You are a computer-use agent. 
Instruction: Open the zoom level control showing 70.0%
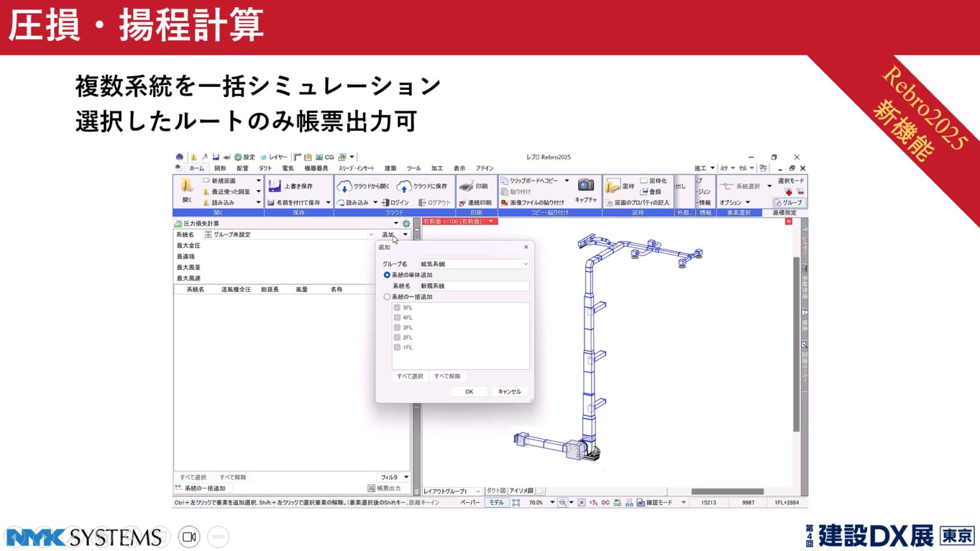pyautogui.click(x=538, y=502)
